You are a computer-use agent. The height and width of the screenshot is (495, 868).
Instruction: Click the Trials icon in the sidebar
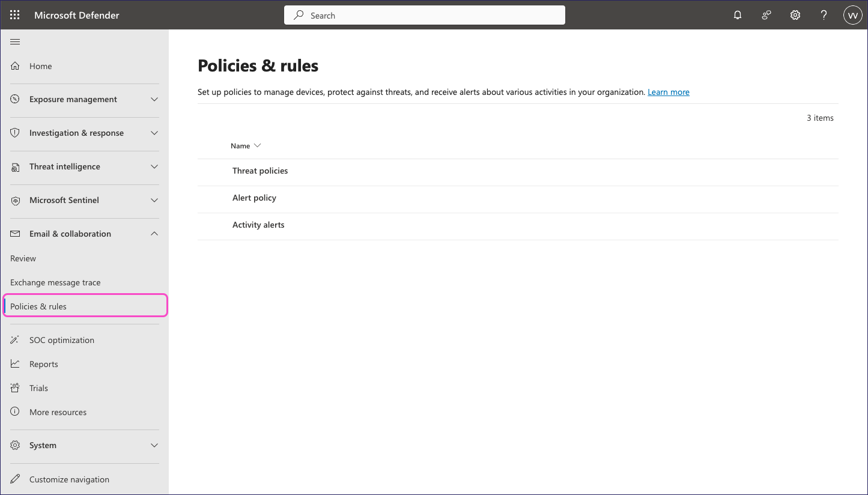coord(15,387)
